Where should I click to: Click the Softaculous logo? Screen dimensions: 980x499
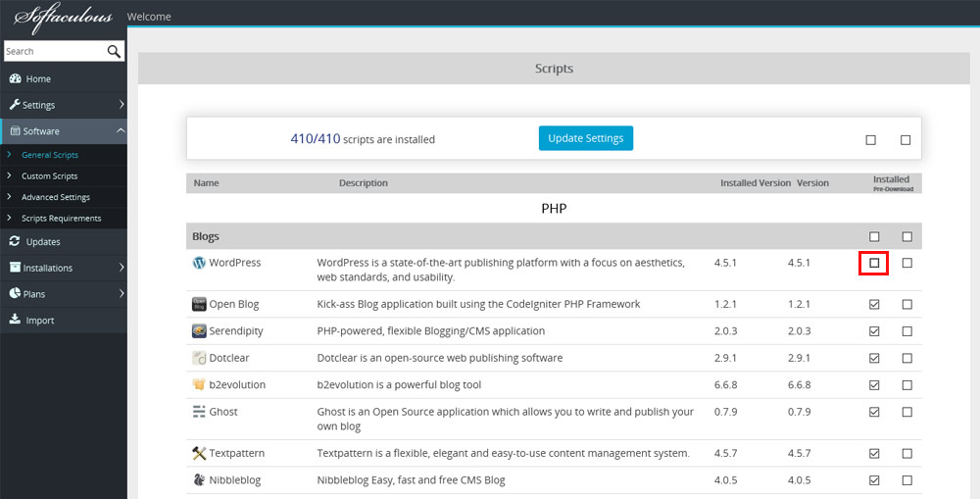pyautogui.click(x=63, y=18)
